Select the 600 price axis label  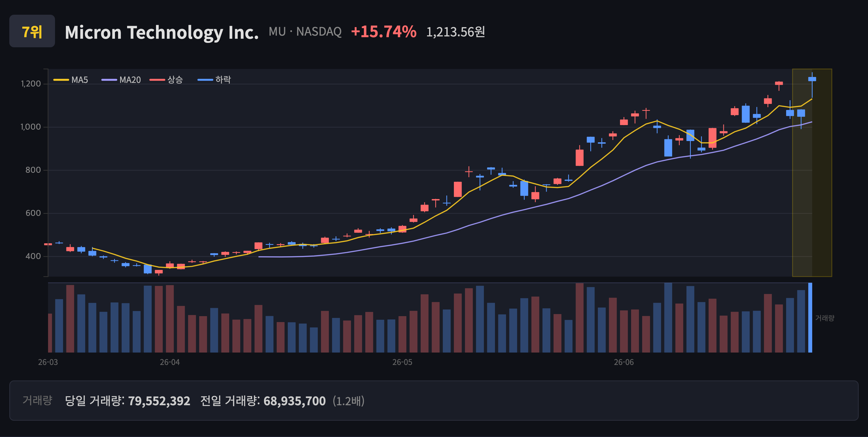click(x=33, y=213)
